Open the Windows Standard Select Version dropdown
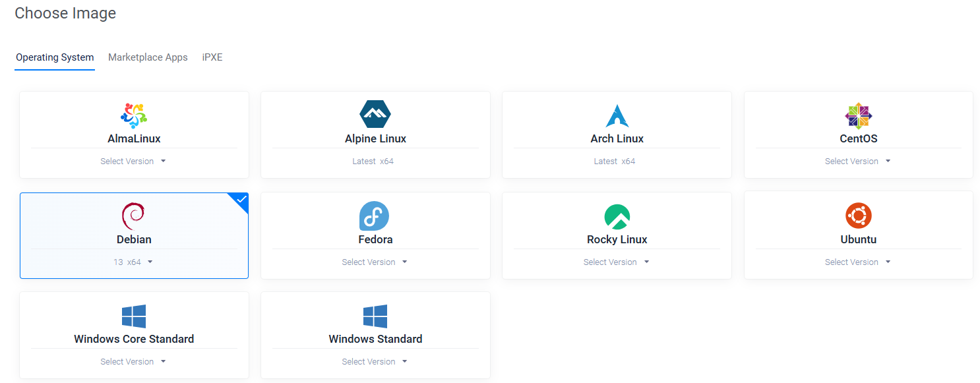Screen dimensions: 980x383 [375, 361]
